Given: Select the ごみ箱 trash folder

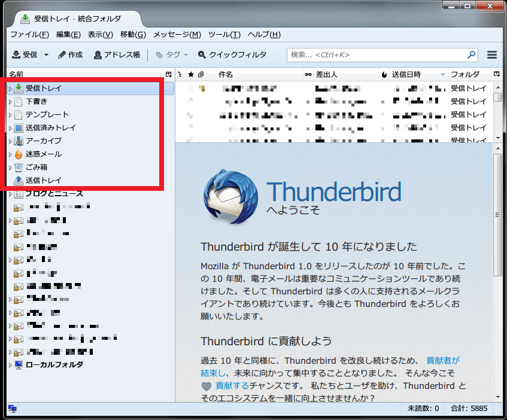Looking at the screenshot, I should coord(37,168).
